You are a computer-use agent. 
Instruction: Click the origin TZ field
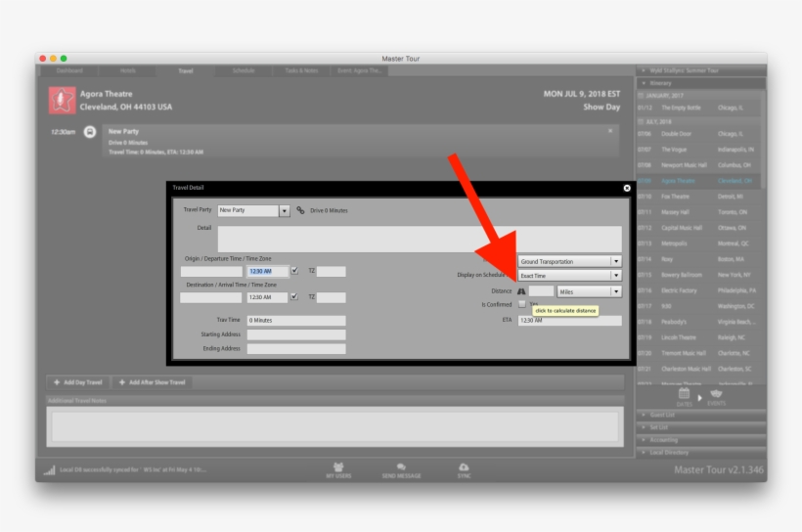click(331, 271)
